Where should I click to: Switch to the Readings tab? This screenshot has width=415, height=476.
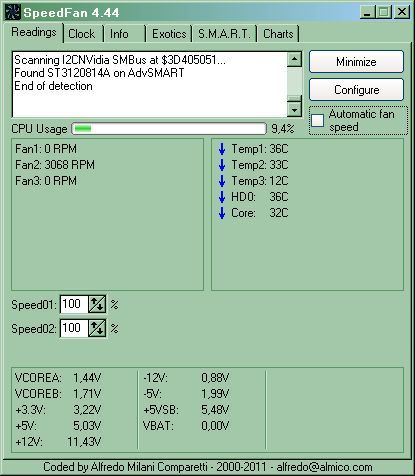pyautogui.click(x=34, y=32)
